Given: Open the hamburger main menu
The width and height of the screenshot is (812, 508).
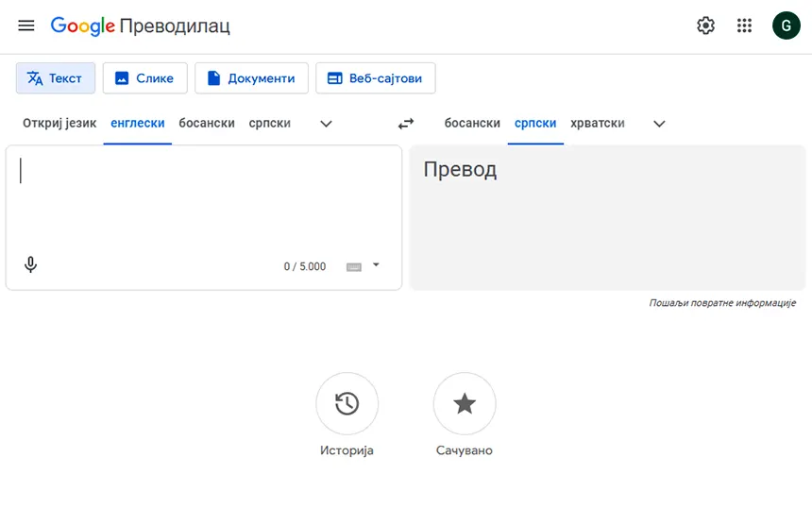Looking at the screenshot, I should coord(25,25).
